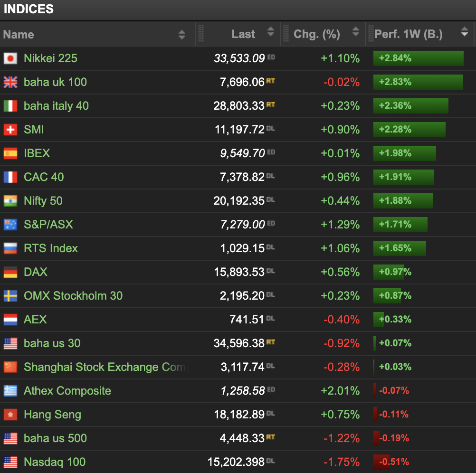This screenshot has width=476, height=473.
Task: Open the CAC 40 index link
Action: click(44, 177)
